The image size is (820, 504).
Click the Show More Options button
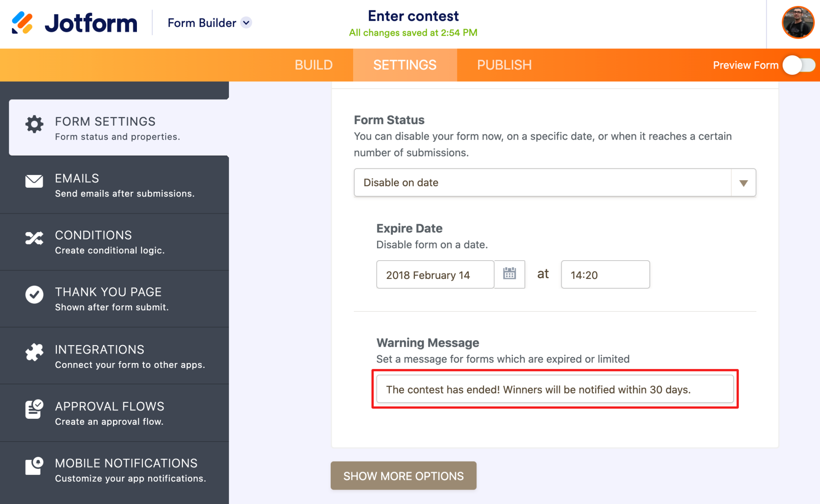coord(403,476)
